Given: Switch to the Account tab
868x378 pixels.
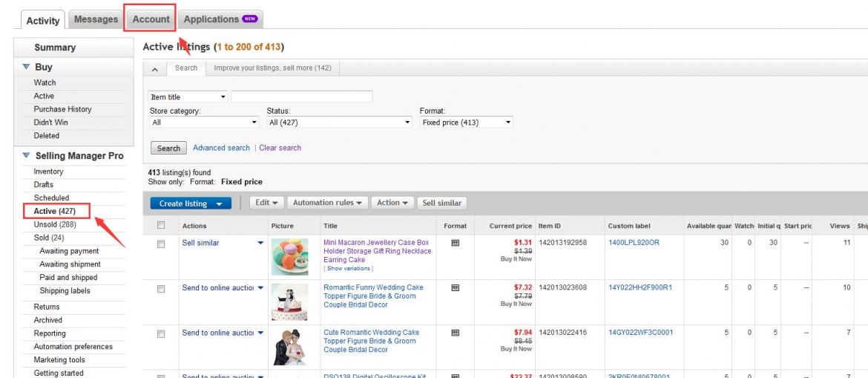Looking at the screenshot, I should pos(151,19).
